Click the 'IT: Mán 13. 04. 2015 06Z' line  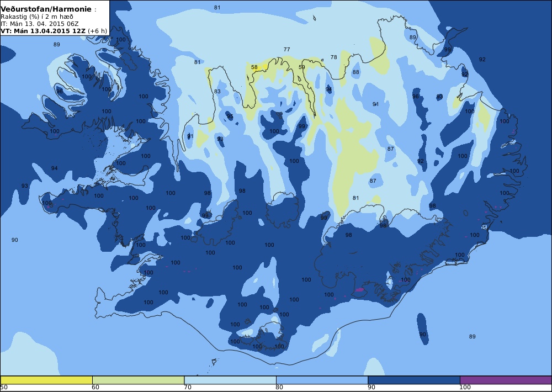(x=39, y=24)
